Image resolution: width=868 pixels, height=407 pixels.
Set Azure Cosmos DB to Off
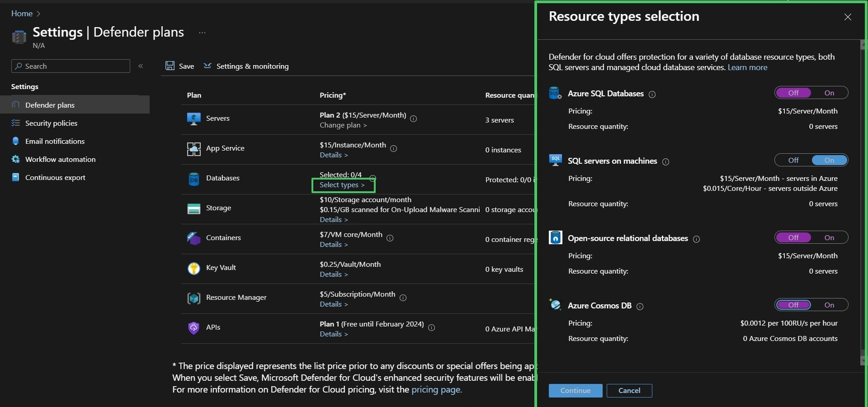click(793, 305)
